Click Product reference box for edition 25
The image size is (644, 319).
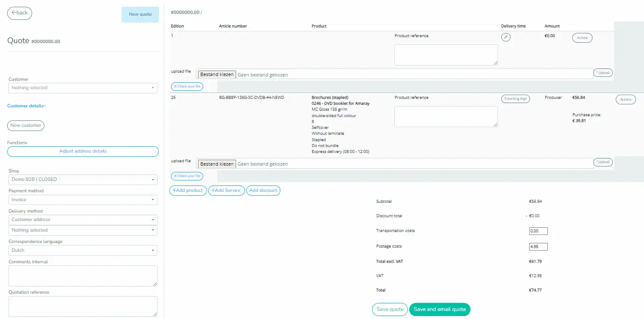coord(446,117)
